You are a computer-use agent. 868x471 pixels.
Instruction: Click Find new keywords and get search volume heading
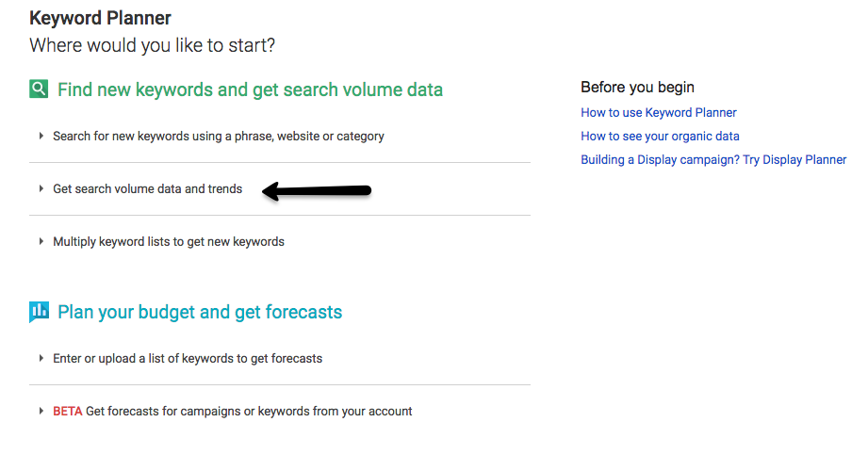coord(250,89)
